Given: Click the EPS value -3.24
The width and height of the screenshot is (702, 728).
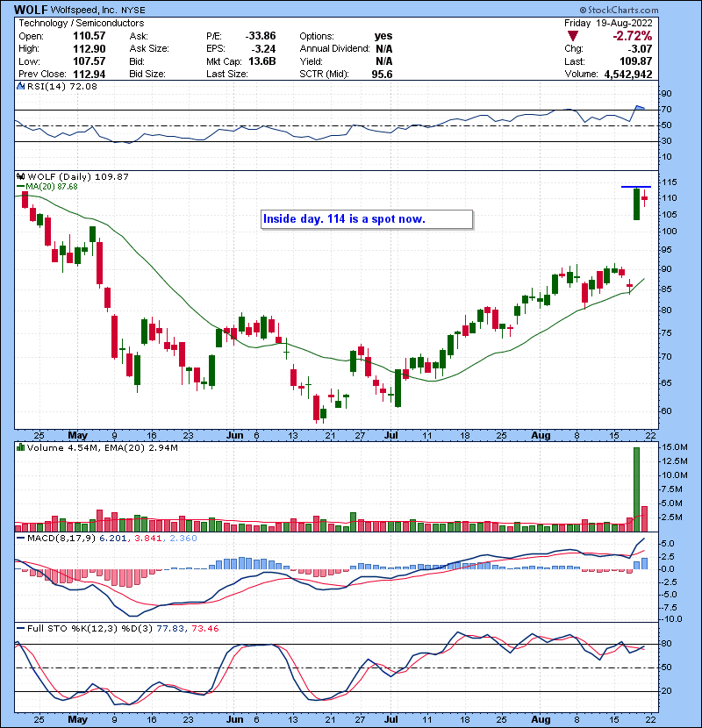Looking at the screenshot, I should [x=263, y=49].
